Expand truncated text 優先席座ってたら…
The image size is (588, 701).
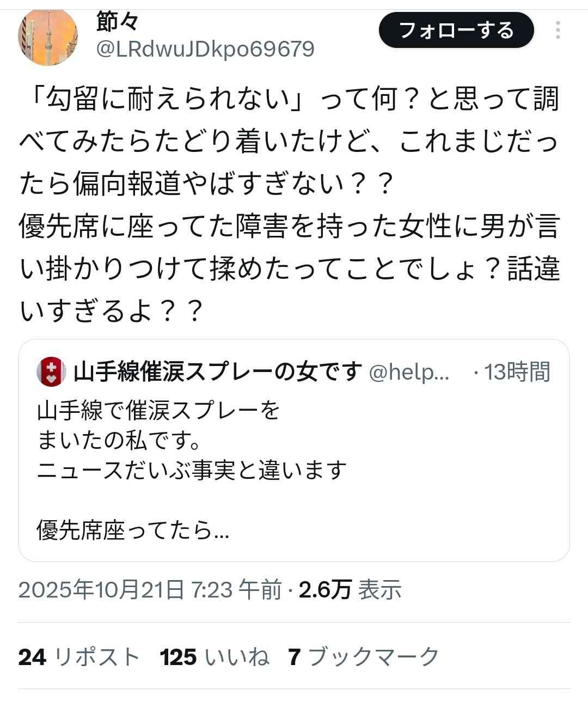point(133,530)
